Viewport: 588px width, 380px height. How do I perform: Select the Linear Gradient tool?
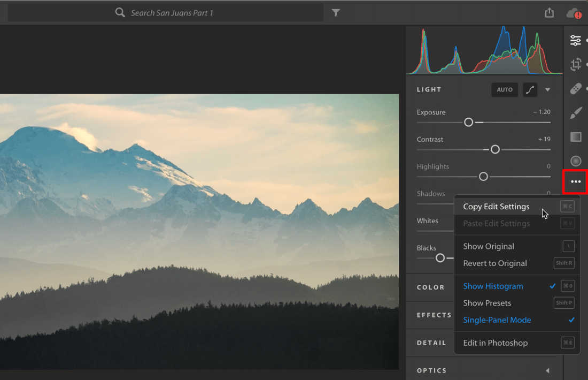(x=575, y=137)
